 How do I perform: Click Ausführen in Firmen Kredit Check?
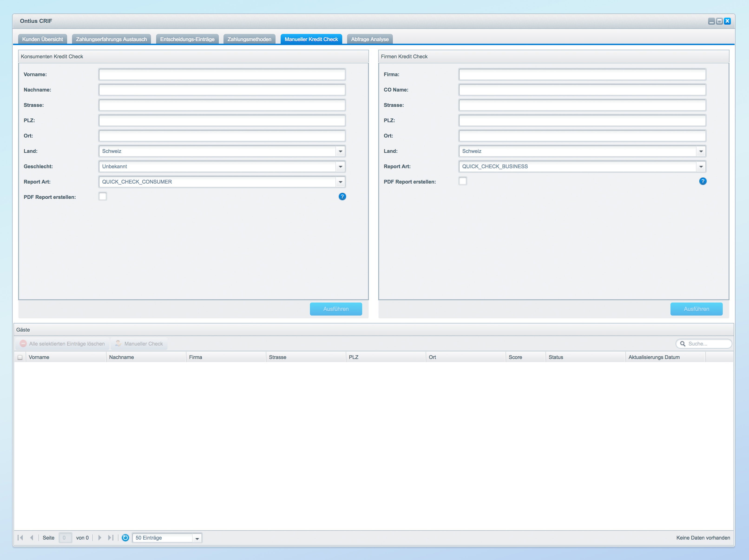coord(696,309)
